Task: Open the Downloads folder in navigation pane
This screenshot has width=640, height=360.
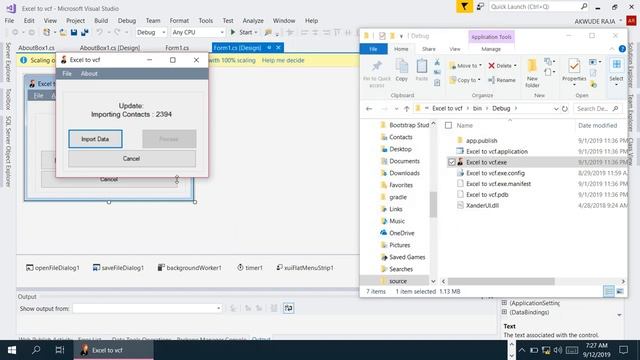Action: coord(404,173)
